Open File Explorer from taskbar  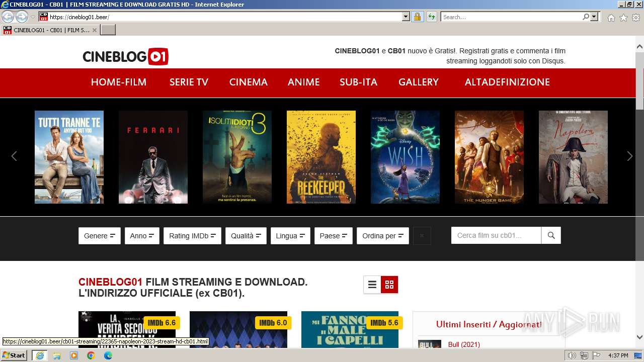[x=57, y=355]
